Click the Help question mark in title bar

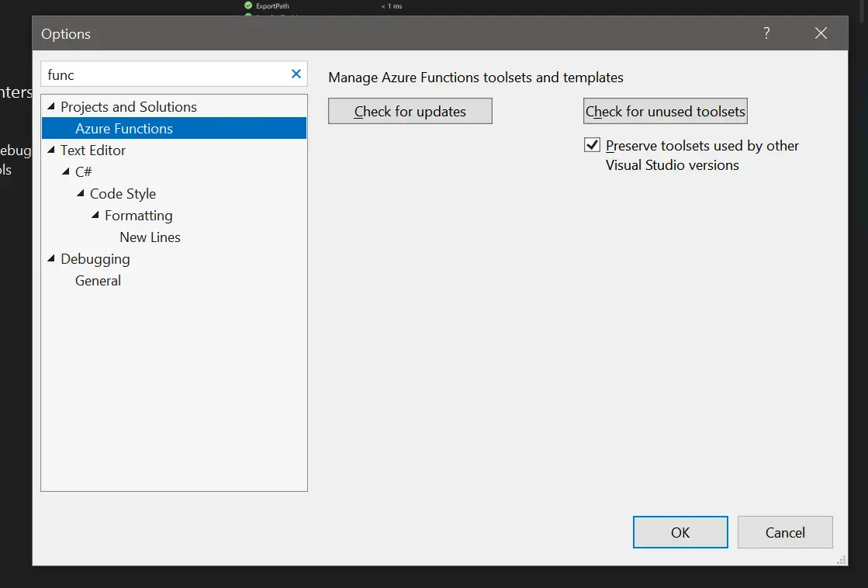pyautogui.click(x=766, y=33)
